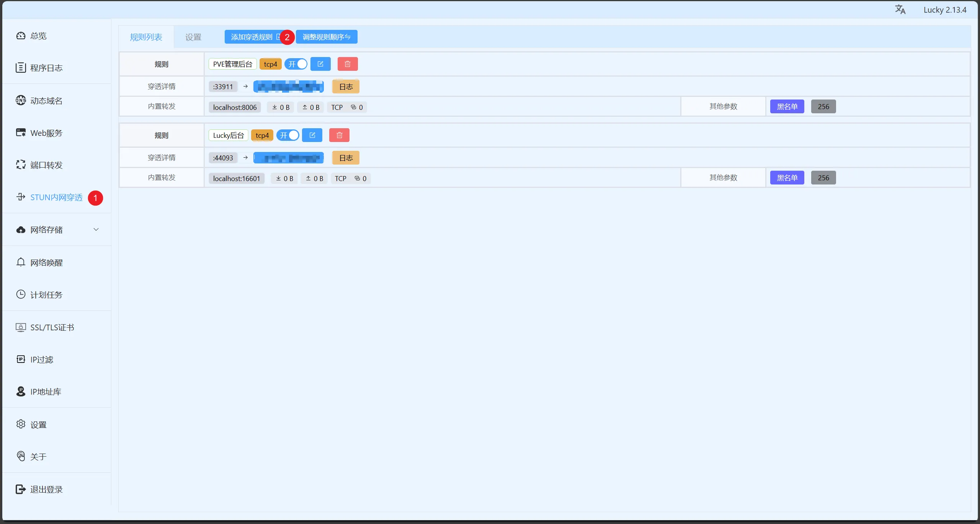Open the SSL/TLS证书 page
The image size is (980, 524).
click(52, 327)
